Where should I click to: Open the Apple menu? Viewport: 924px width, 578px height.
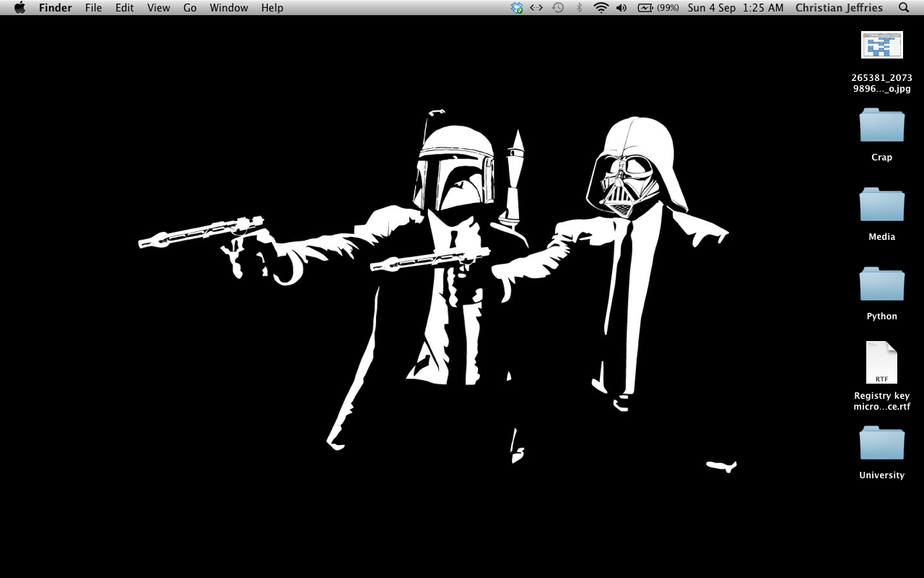click(x=19, y=8)
